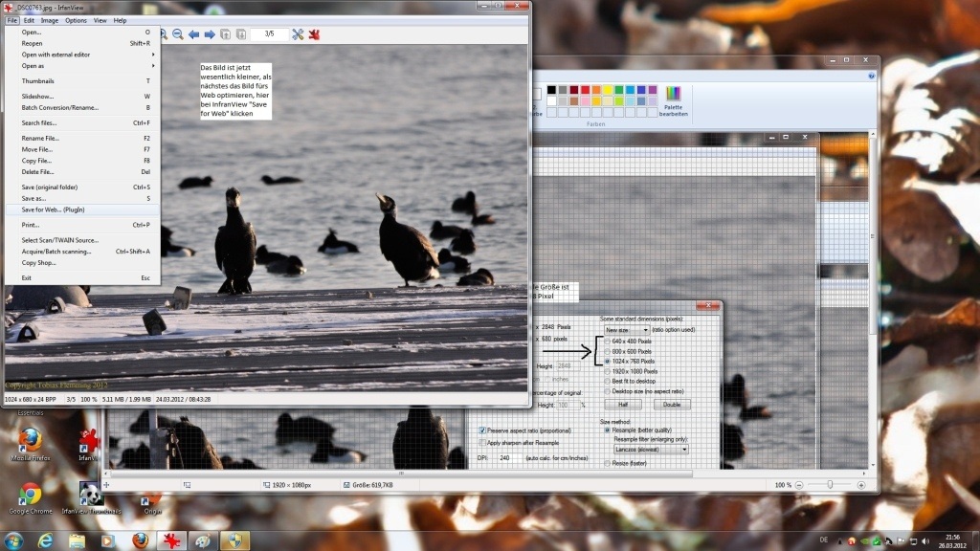Click the red IrfanView About icon in toolbar
The width and height of the screenshot is (980, 551).
tap(314, 34)
